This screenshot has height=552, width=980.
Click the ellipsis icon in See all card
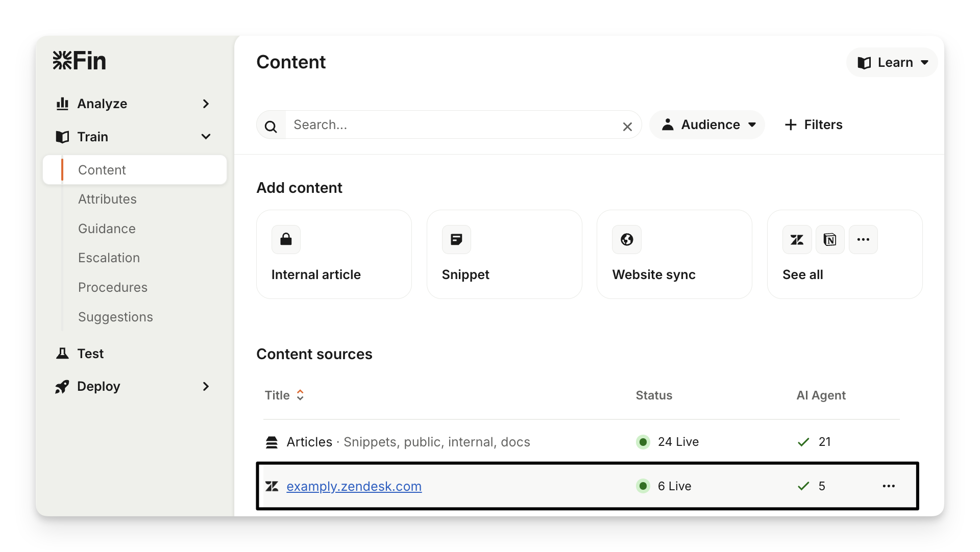pyautogui.click(x=863, y=239)
